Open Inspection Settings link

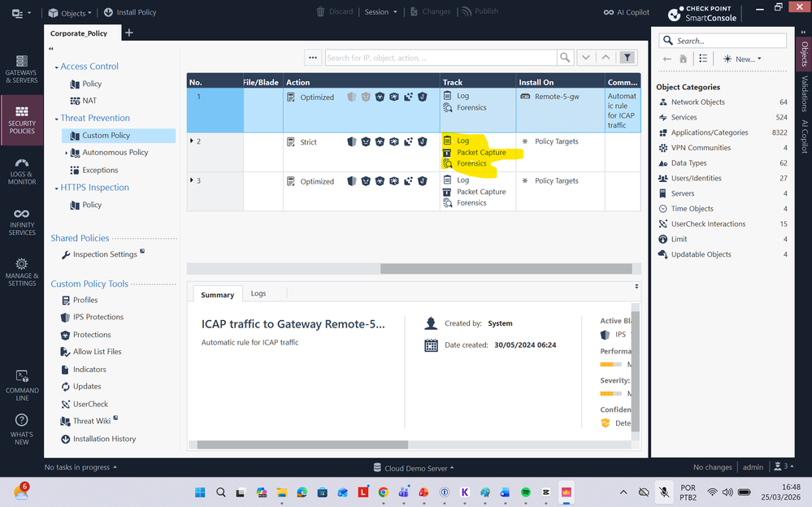(x=103, y=254)
